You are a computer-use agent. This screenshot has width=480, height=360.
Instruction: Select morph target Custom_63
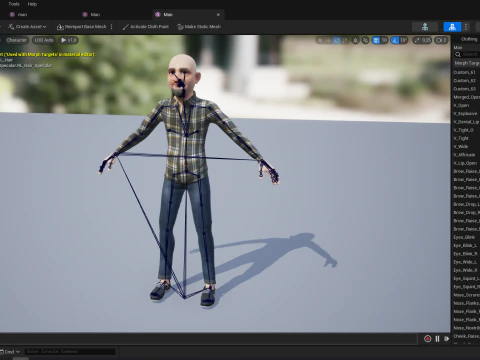point(464,89)
